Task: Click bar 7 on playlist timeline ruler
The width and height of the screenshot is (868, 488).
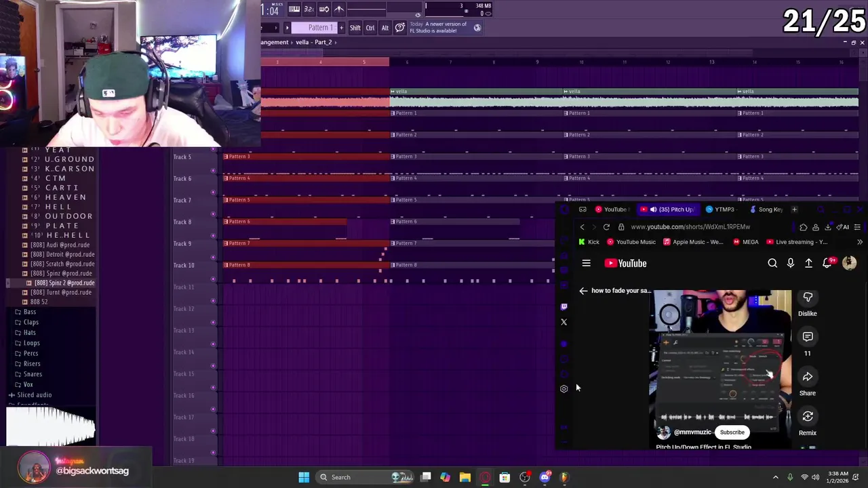Action: point(450,62)
